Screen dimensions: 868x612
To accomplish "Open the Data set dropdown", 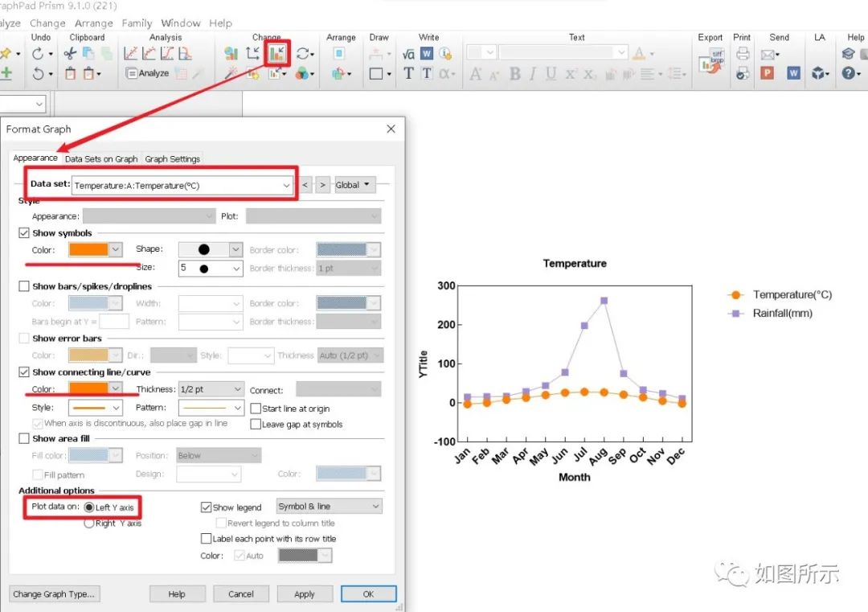I will 182,186.
